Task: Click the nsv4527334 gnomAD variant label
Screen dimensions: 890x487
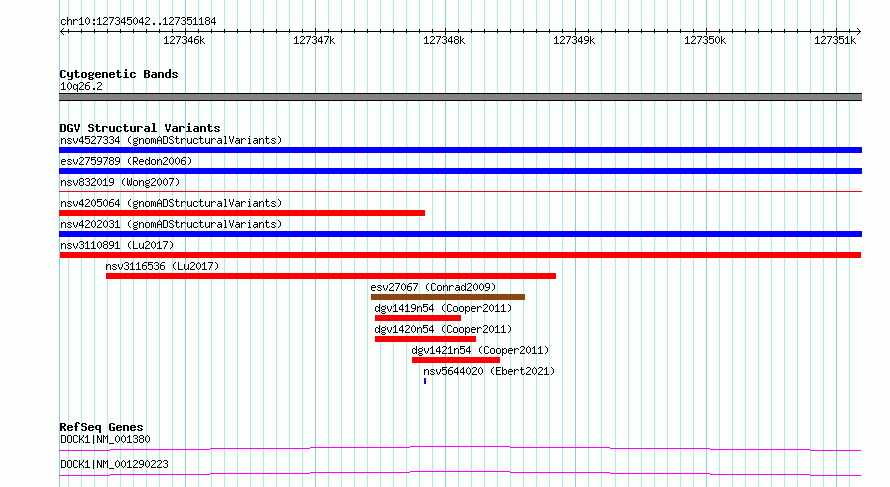Action: (x=171, y=140)
